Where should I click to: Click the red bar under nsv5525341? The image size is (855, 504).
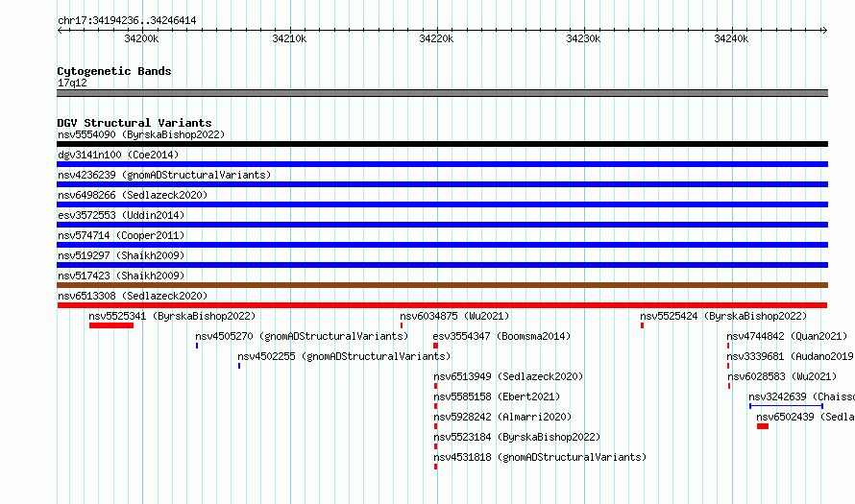tap(111, 325)
